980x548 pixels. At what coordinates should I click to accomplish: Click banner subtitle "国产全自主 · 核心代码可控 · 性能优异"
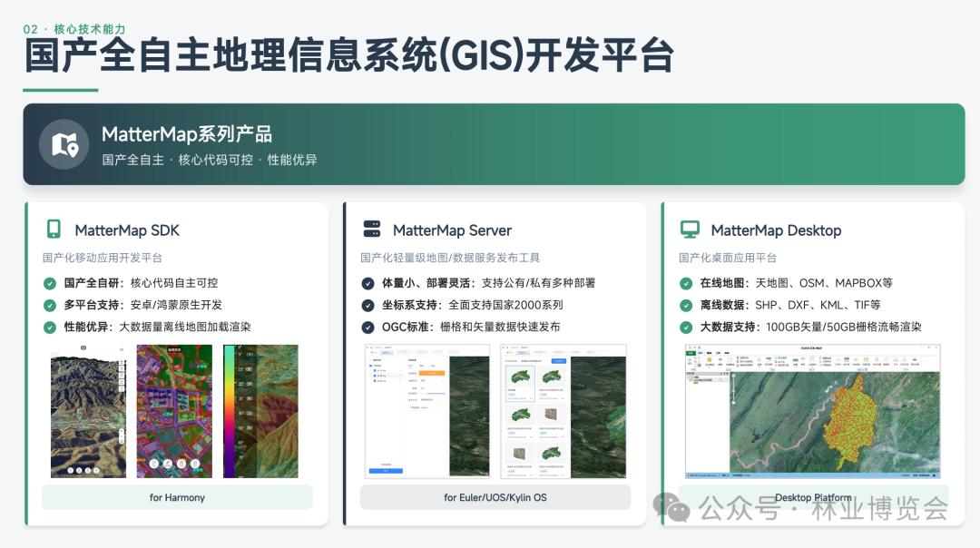pyautogui.click(x=210, y=160)
